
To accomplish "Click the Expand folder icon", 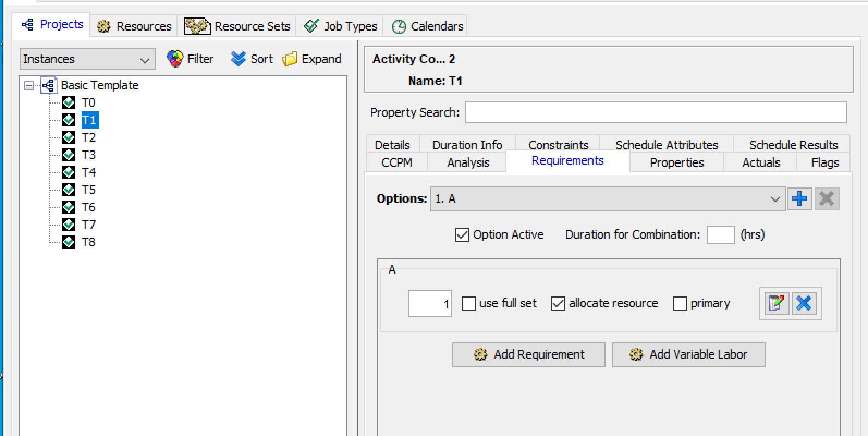I will coord(290,59).
